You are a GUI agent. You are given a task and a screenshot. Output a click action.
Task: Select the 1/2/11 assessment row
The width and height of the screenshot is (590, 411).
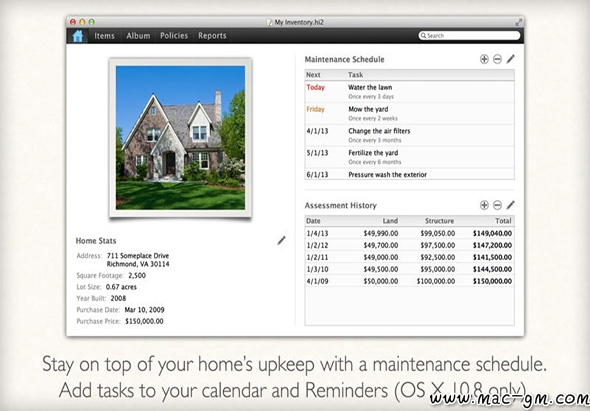point(409,257)
